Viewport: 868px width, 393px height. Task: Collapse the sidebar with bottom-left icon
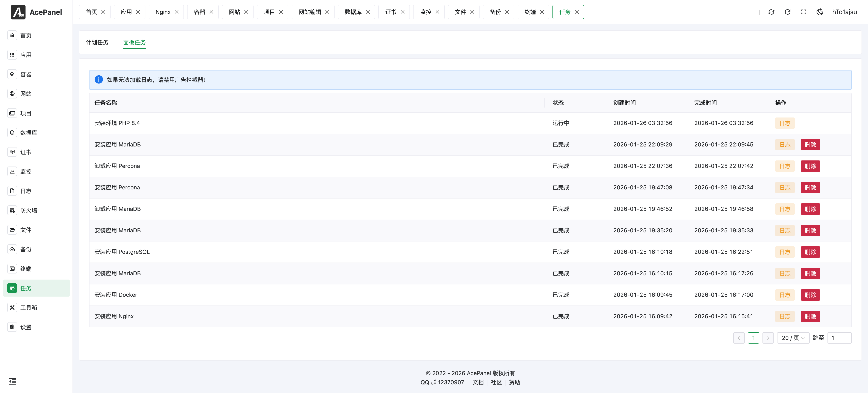click(13, 381)
